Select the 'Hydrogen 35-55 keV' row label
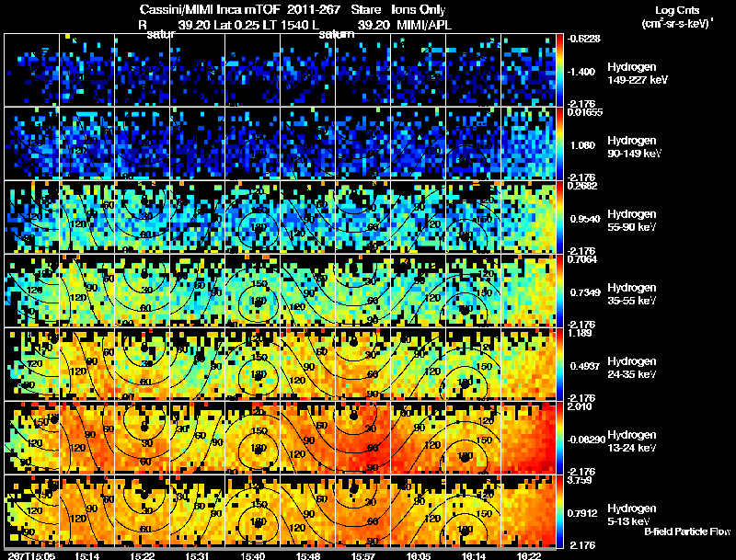736x560 pixels. tap(632, 294)
